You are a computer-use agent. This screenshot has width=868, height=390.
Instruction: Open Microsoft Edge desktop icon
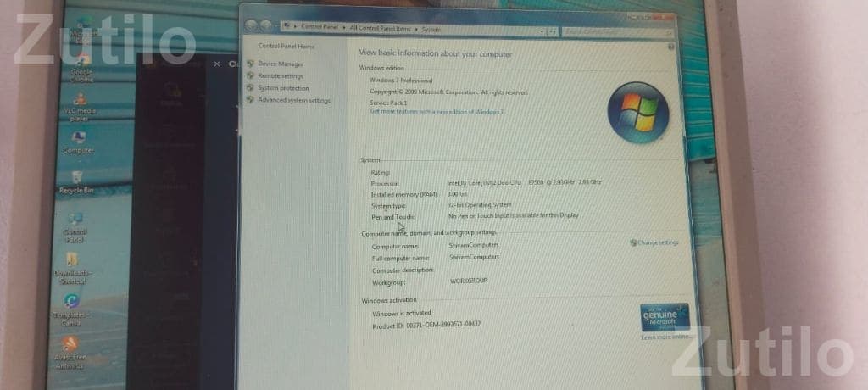[84, 31]
